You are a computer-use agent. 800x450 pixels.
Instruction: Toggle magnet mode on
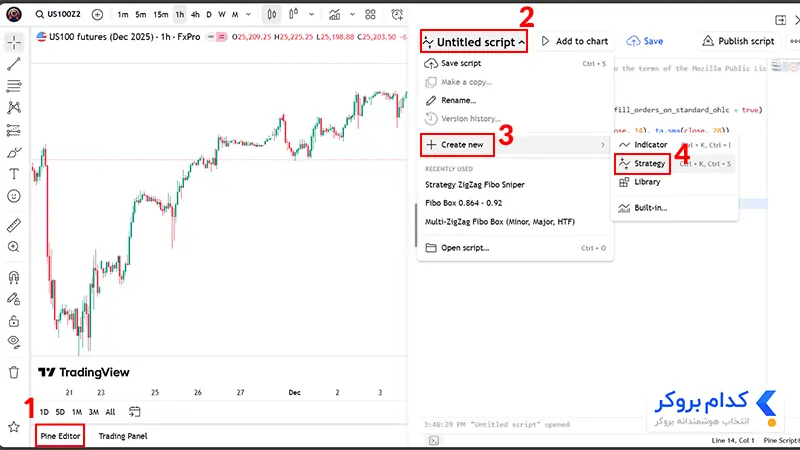point(14,277)
